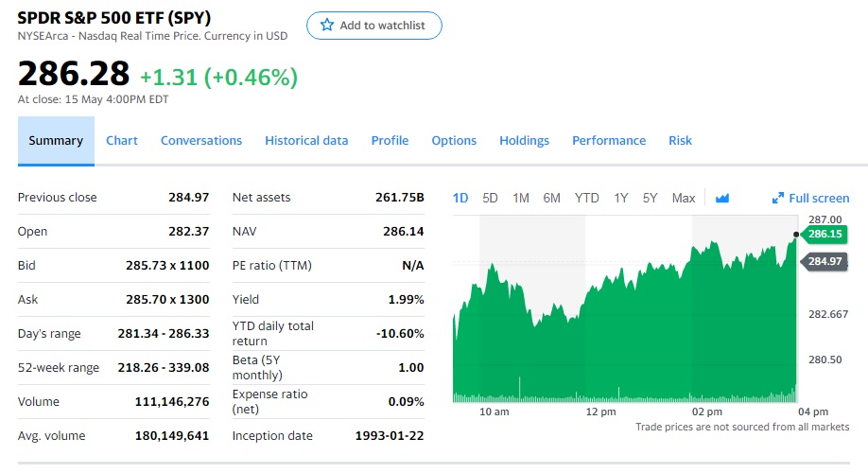View the Options tab

454,141
